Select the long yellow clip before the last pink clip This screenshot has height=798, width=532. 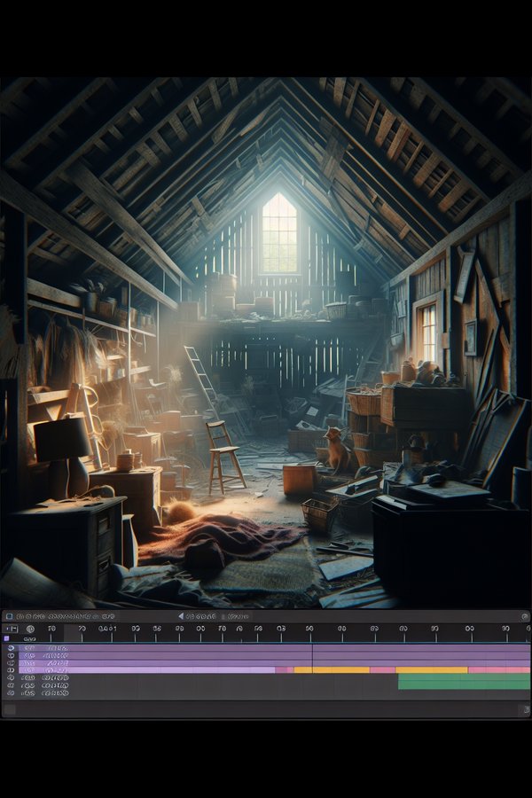click(432, 670)
